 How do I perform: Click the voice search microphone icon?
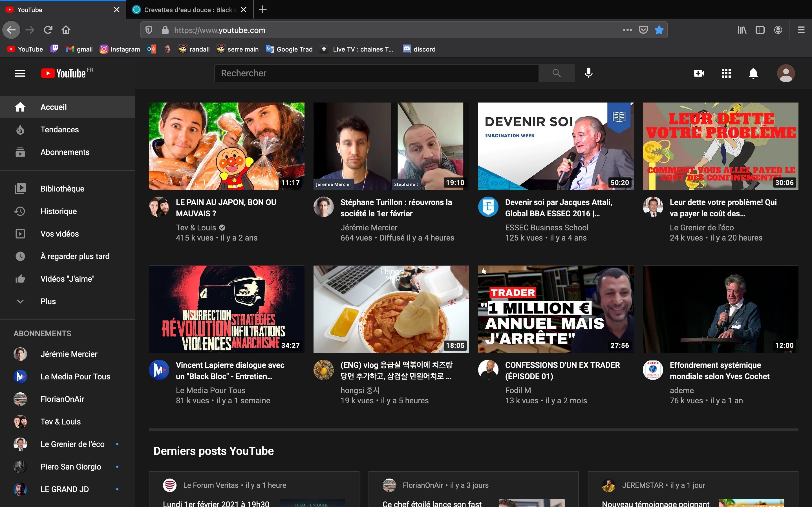pyautogui.click(x=588, y=73)
